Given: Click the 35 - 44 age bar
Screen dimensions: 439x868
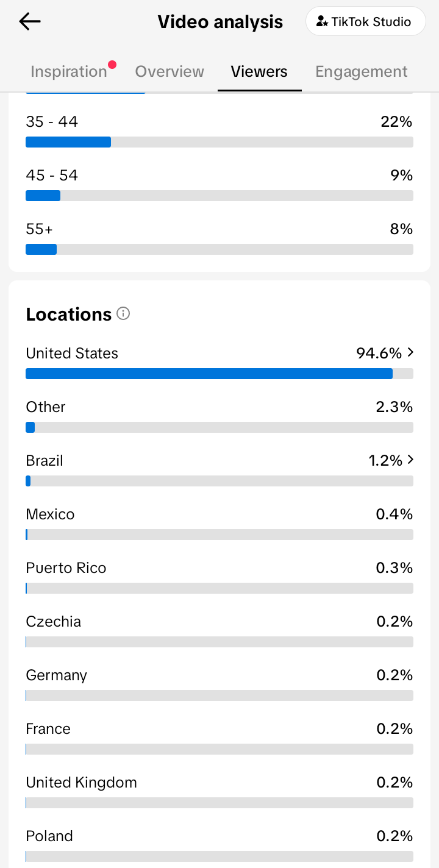Looking at the screenshot, I should (220, 142).
